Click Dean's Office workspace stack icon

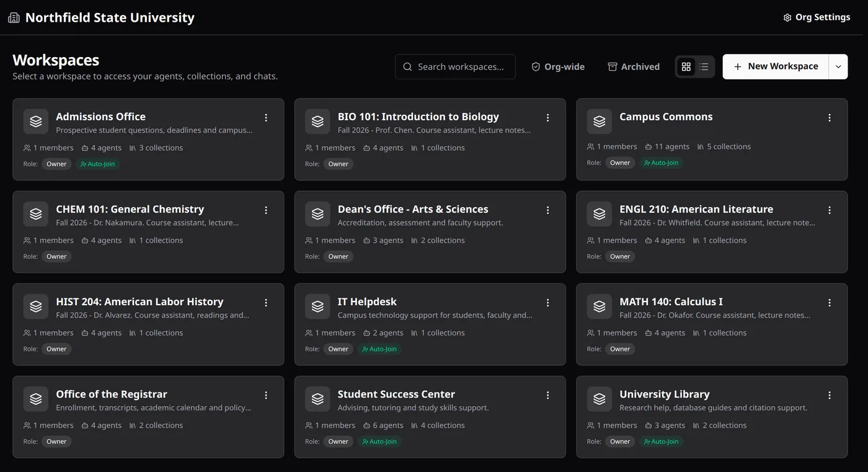click(317, 214)
